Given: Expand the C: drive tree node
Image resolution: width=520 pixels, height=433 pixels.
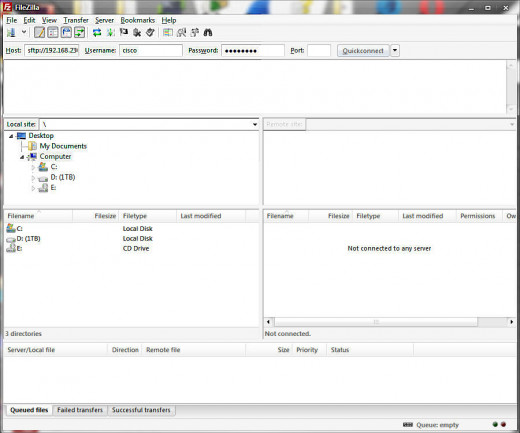Looking at the screenshot, I should 33,167.
